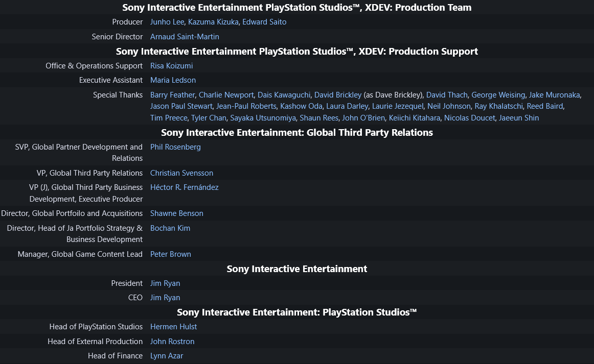Screen dimensions: 594x364
Task: Click Jim Ryan link beside CEO
Action: (165, 298)
